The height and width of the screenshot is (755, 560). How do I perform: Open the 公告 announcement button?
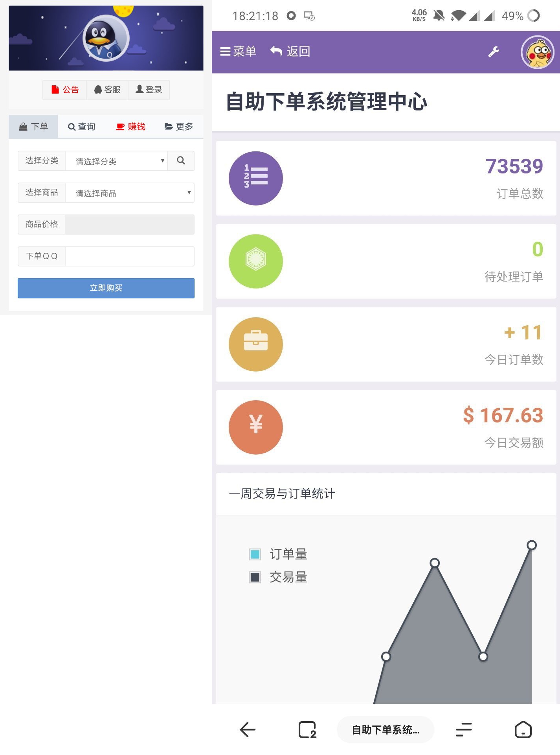[x=65, y=90]
